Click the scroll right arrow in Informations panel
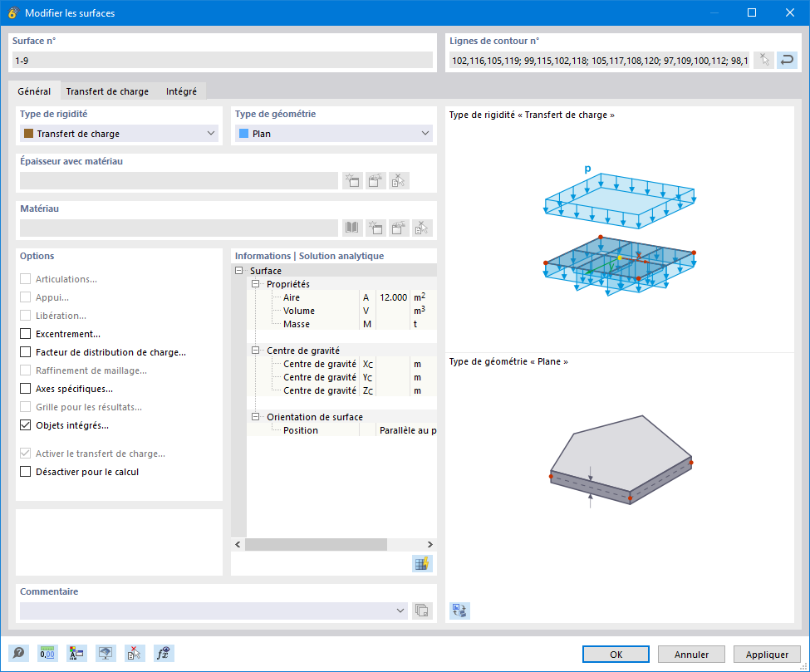This screenshot has height=672, width=810. pyautogui.click(x=430, y=544)
